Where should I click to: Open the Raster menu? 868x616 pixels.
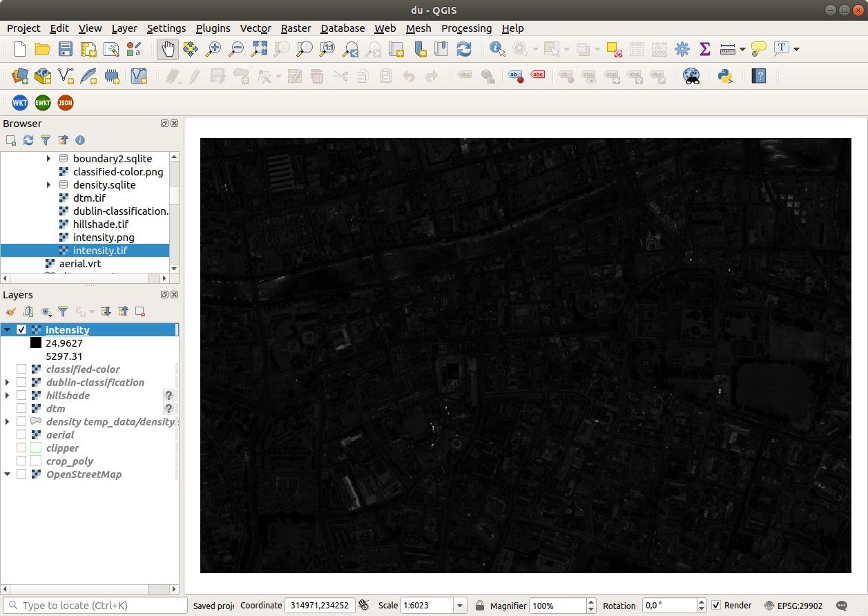pyautogui.click(x=296, y=28)
